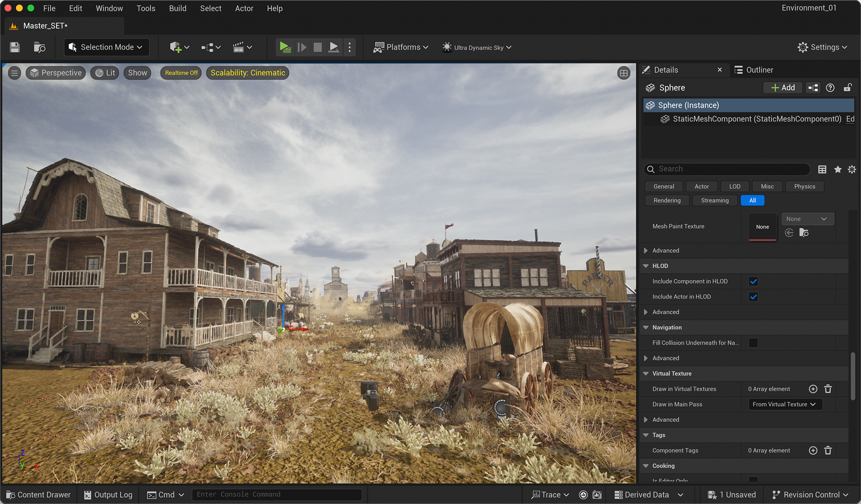Click the Add component button
Viewport: 861px width, 504px height.
tap(783, 88)
